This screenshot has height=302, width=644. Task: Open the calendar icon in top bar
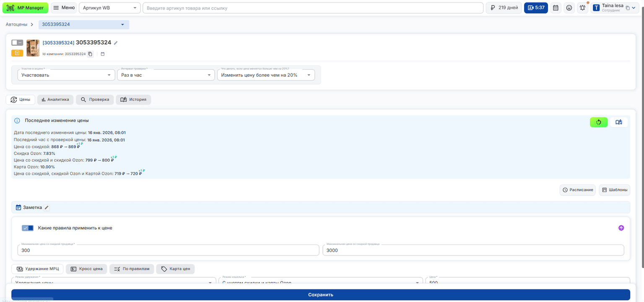click(556, 8)
